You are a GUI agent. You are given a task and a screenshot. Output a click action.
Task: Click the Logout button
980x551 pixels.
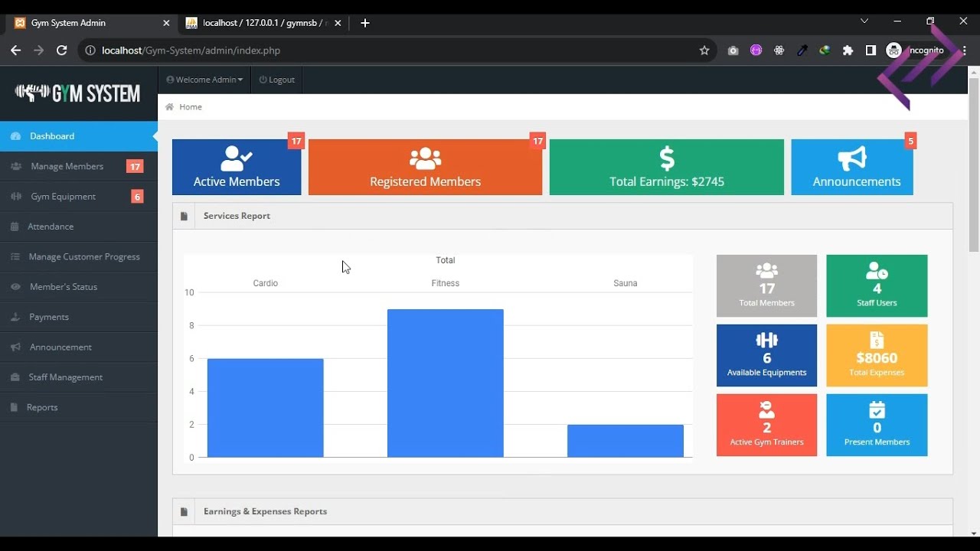coord(277,80)
